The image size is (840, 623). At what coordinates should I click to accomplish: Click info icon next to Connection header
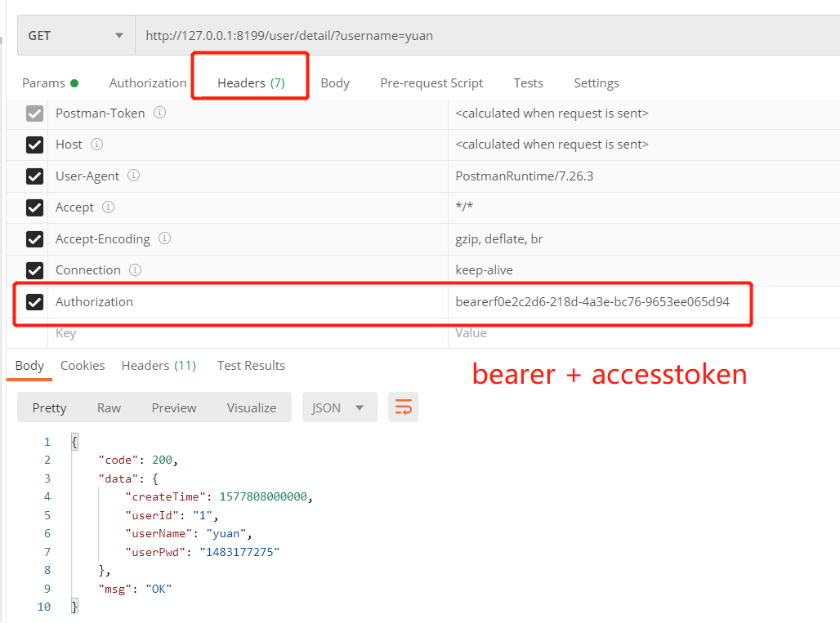(136, 269)
